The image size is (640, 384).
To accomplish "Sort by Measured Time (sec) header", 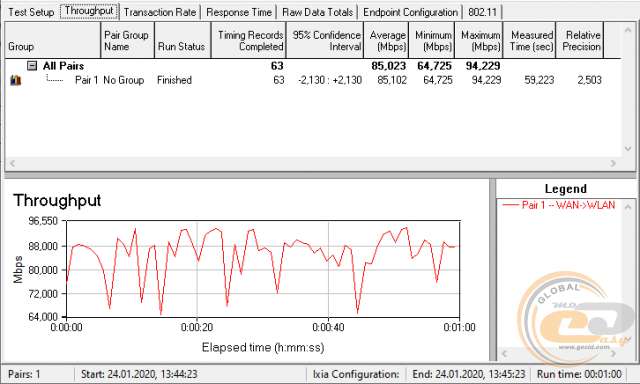I will pos(530,40).
